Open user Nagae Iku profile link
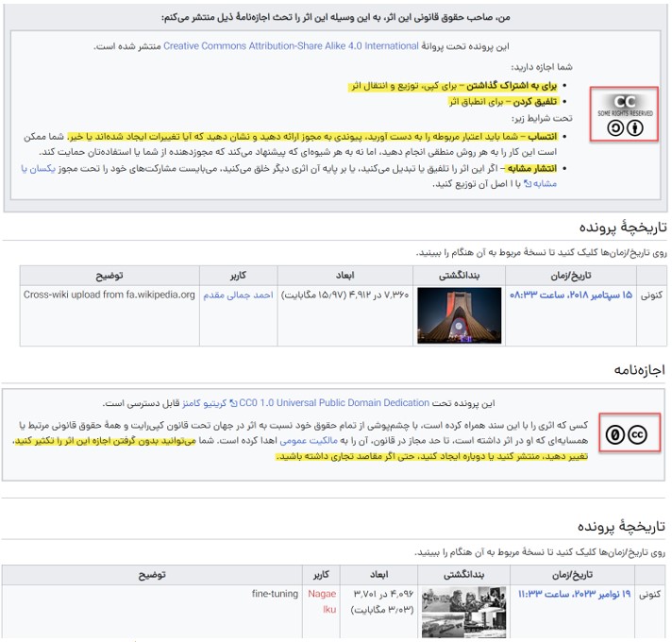The width and height of the screenshot is (672, 642). point(322,601)
